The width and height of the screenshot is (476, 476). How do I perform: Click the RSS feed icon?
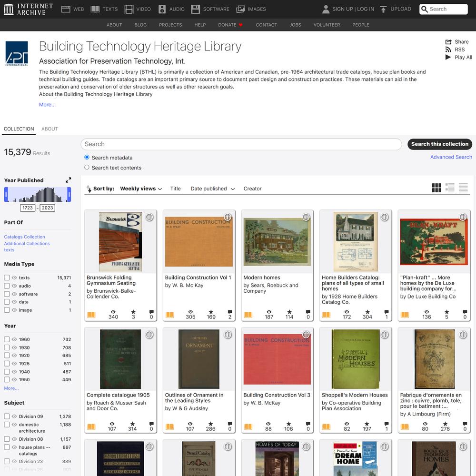pyautogui.click(x=448, y=50)
